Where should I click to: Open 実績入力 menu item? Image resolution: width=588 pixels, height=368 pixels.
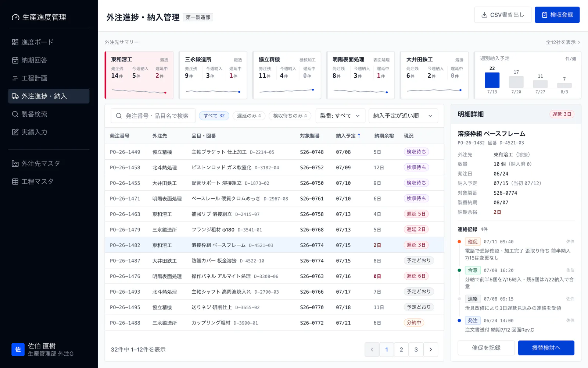pyautogui.click(x=49, y=132)
